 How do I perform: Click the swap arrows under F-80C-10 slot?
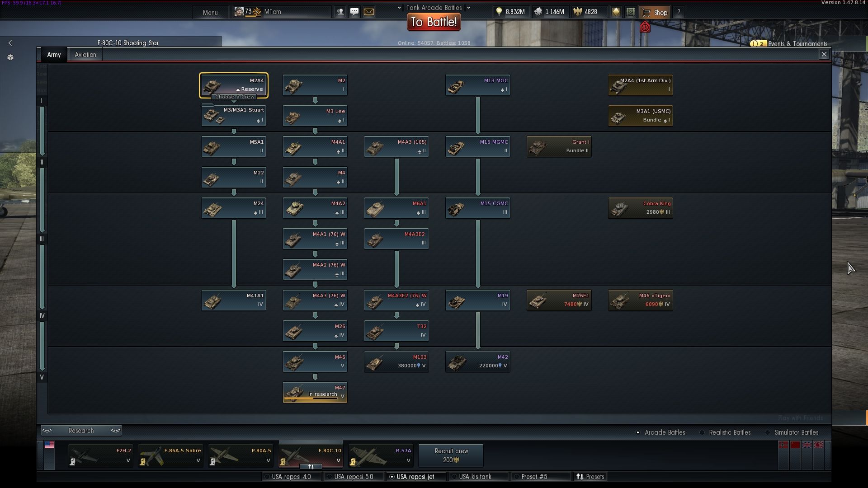point(311,466)
